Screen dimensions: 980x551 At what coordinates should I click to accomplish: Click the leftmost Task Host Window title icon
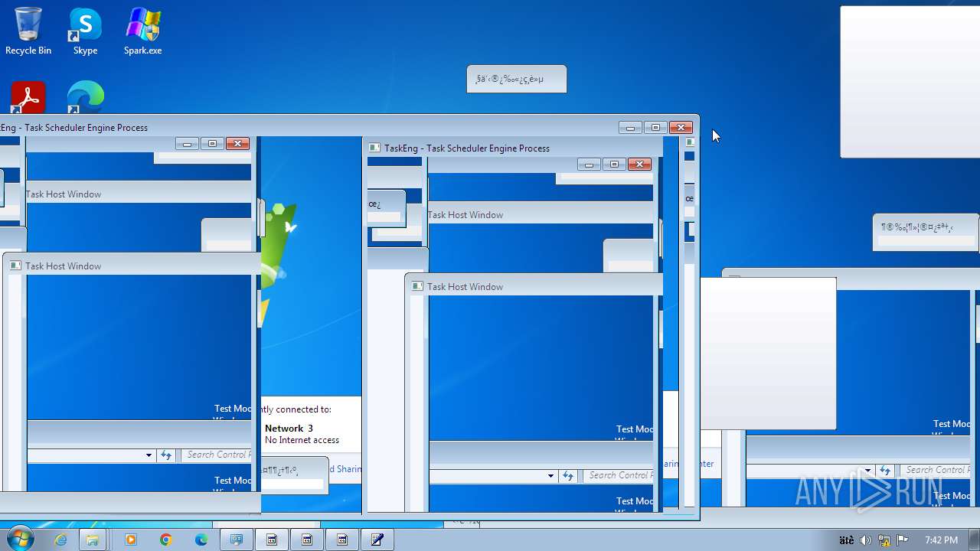point(15,266)
